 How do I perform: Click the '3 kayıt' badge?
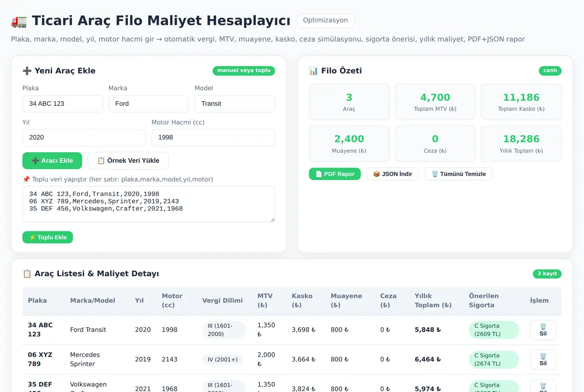pyautogui.click(x=547, y=274)
